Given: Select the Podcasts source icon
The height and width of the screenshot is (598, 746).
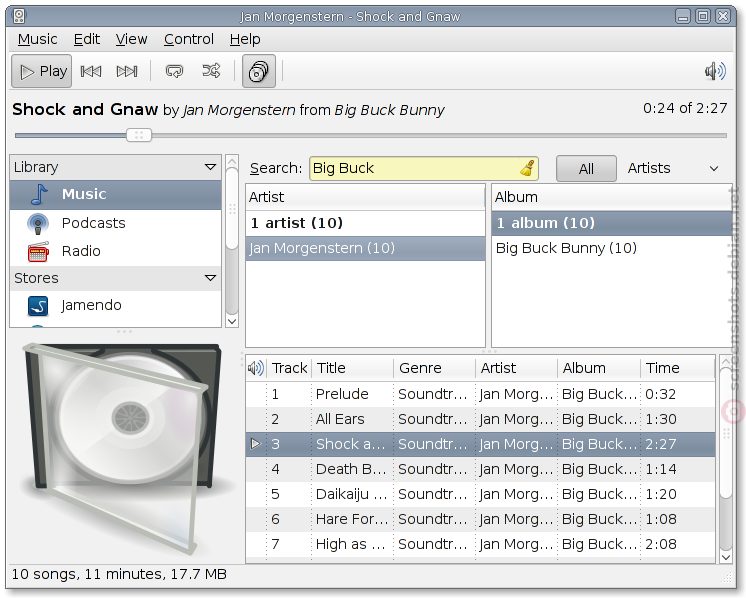Looking at the screenshot, I should pyautogui.click(x=38, y=224).
